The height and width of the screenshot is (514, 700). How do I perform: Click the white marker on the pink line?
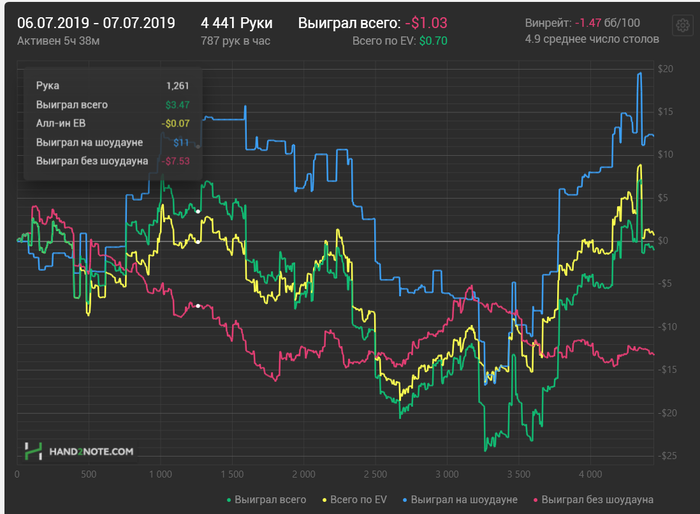[198, 305]
